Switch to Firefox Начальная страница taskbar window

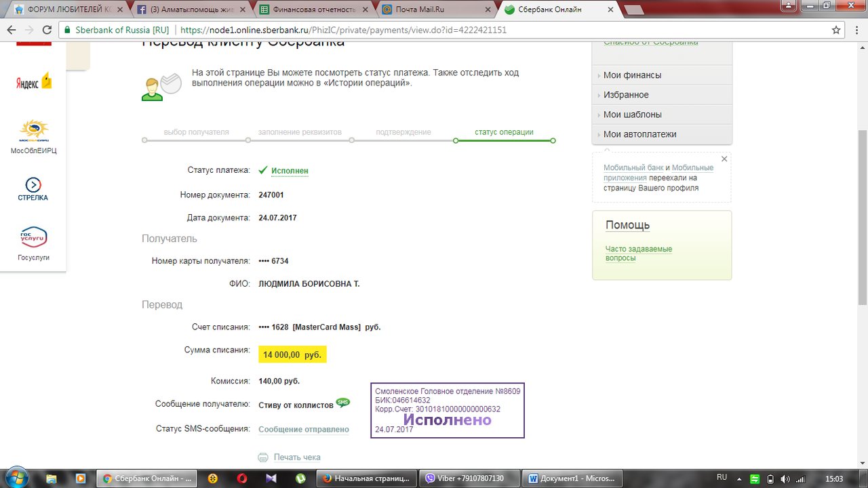pos(367,478)
